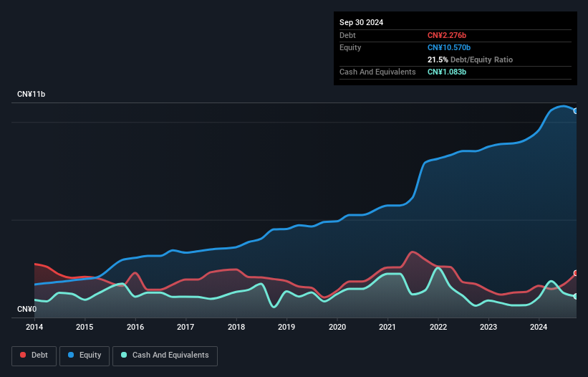
Task: Click the teal Cash And Equivalents legend dot
Action: 124,355
